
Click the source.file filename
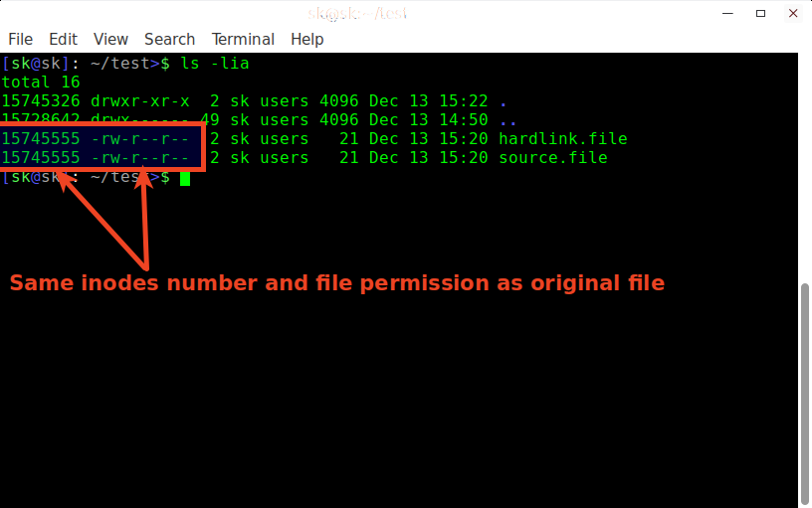pos(553,158)
